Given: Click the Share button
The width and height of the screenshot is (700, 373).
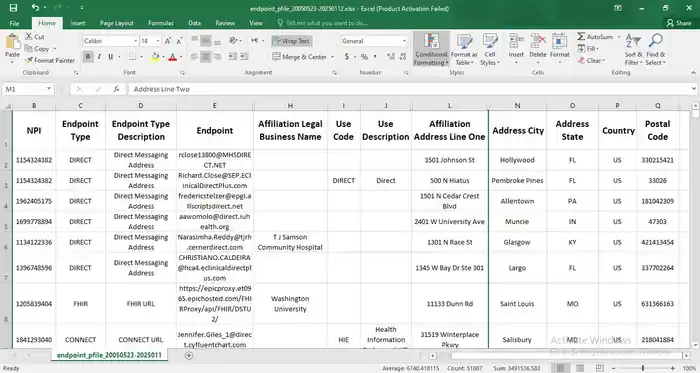Looking at the screenshot, I should [x=679, y=23].
